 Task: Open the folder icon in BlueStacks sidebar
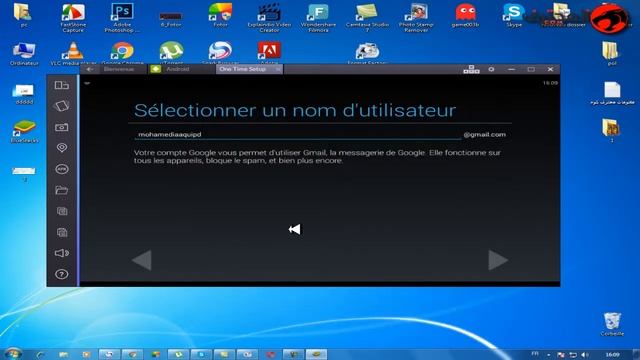62,190
